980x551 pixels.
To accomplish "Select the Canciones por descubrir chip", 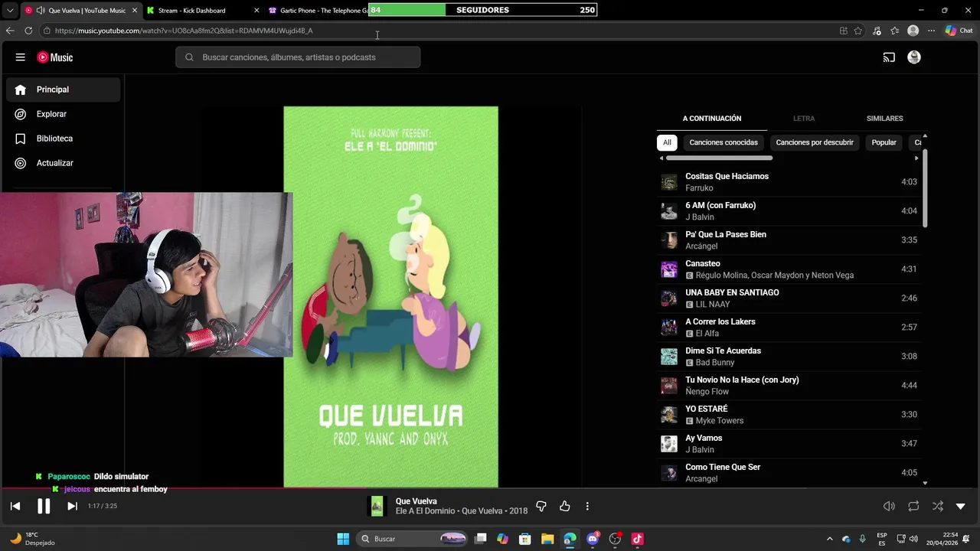I will point(815,142).
